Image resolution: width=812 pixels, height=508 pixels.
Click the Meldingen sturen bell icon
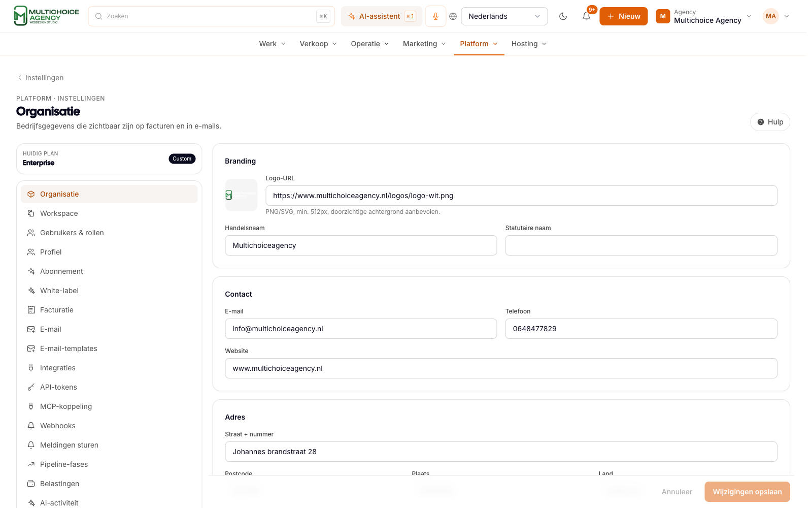pos(31,445)
